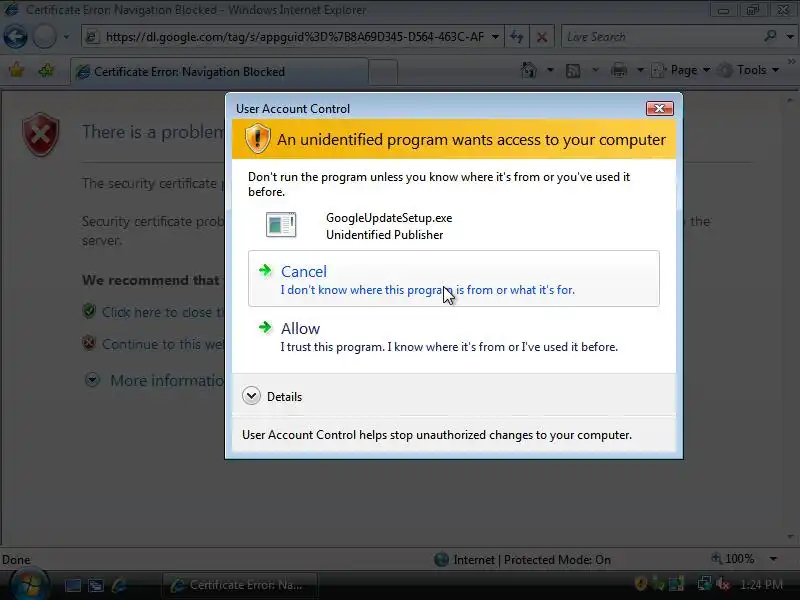Viewport: 800px width, 600px height.
Task: Click the page scrollbar down arrow
Action: point(790,536)
